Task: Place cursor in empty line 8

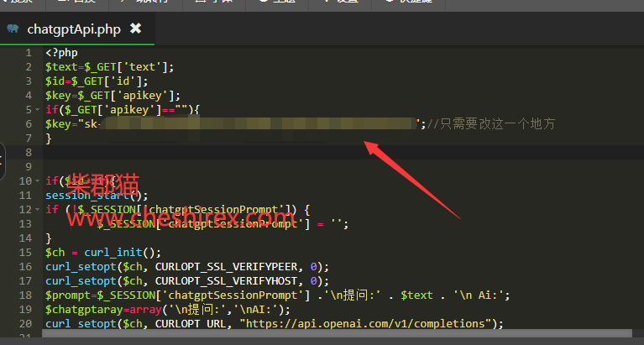Action: (343, 153)
